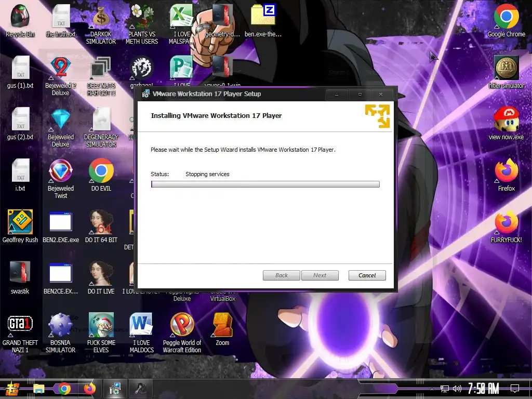
Task: Click the VMware Setup title bar icon
Action: click(x=145, y=94)
